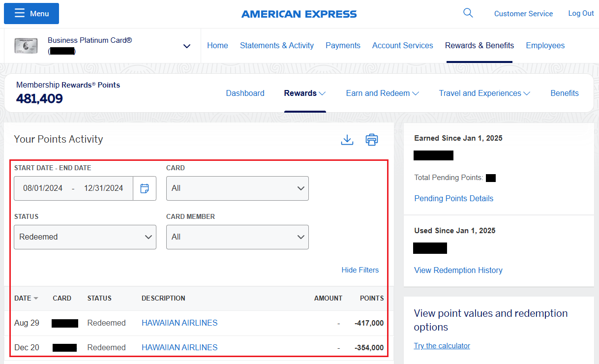
Task: Open the Benefits tab in rewards navigation
Action: (x=565, y=93)
